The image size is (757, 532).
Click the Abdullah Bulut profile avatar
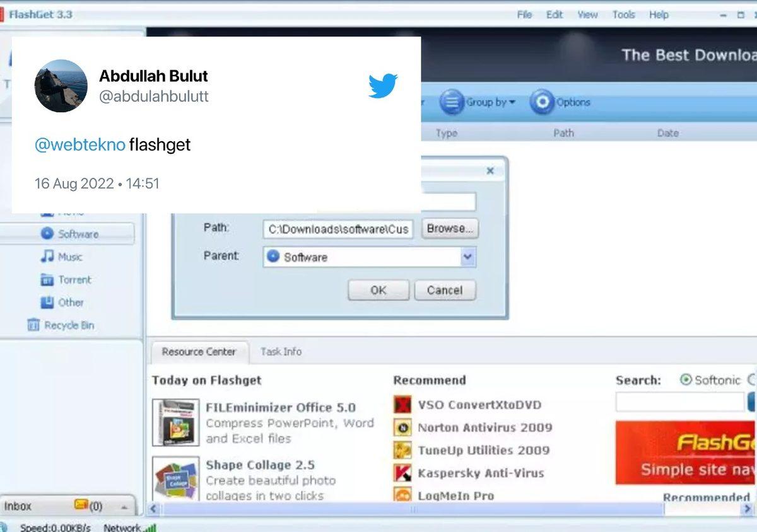click(x=61, y=86)
